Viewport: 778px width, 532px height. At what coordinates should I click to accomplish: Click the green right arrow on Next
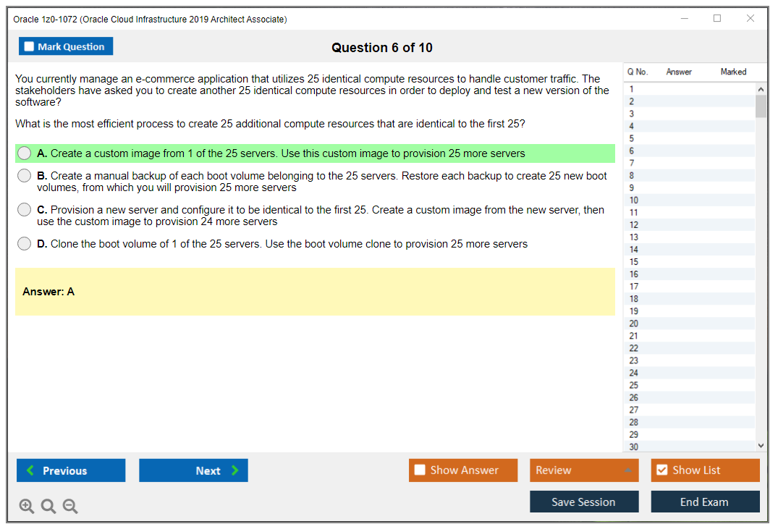(235, 470)
